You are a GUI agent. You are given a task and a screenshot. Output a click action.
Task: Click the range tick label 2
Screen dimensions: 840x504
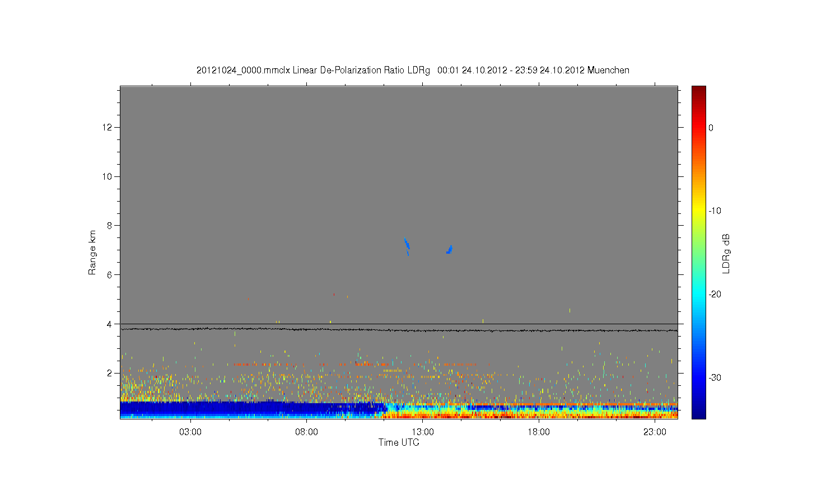[110, 373]
